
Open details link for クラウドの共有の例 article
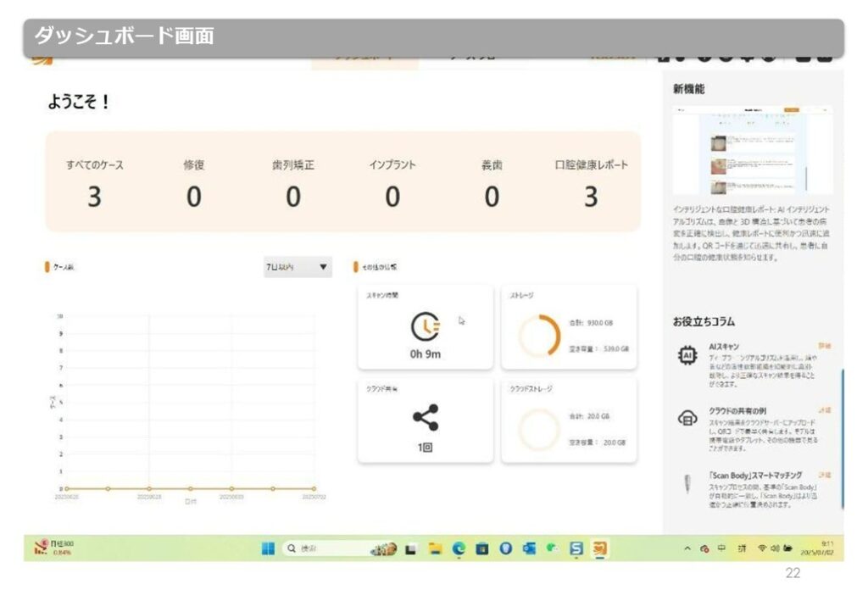824,410
